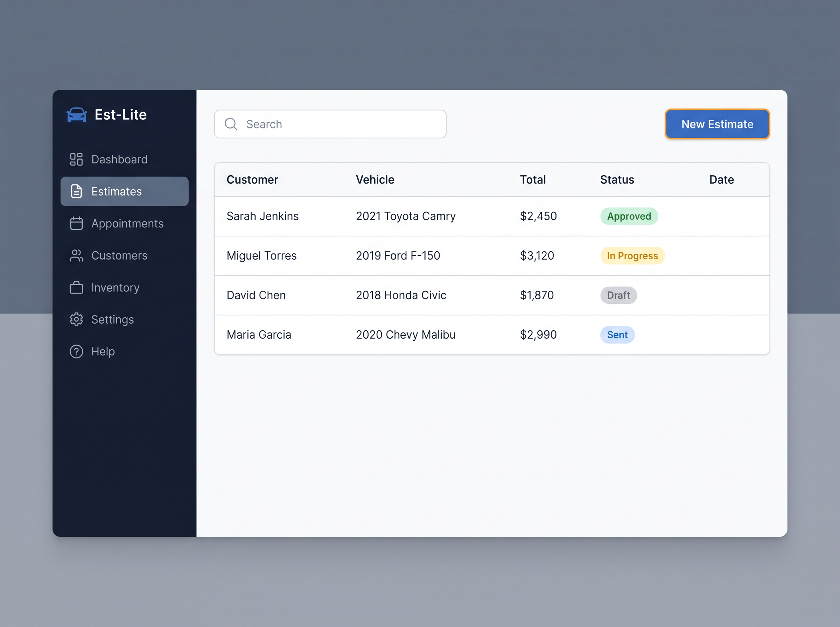Image resolution: width=840 pixels, height=627 pixels.
Task: Create a New Estimate
Action: (717, 124)
